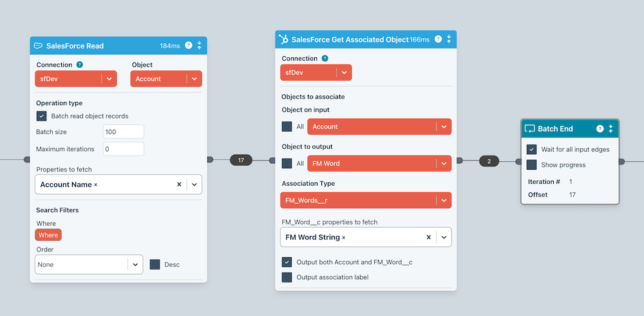
Task: Open sfDev connection dropdown in SalesForce Read
Action: 76,79
